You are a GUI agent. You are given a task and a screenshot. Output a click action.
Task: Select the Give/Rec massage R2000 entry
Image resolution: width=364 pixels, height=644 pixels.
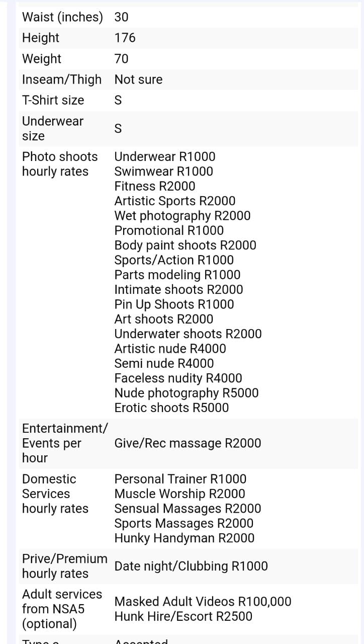coord(188,443)
